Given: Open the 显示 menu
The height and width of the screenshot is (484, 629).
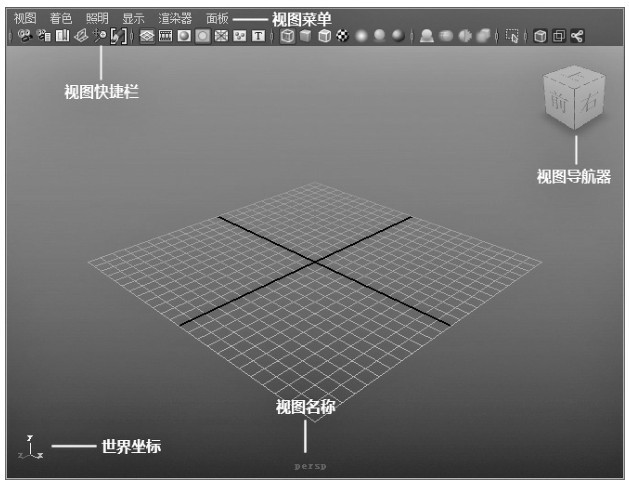Looking at the screenshot, I should pyautogui.click(x=133, y=18).
